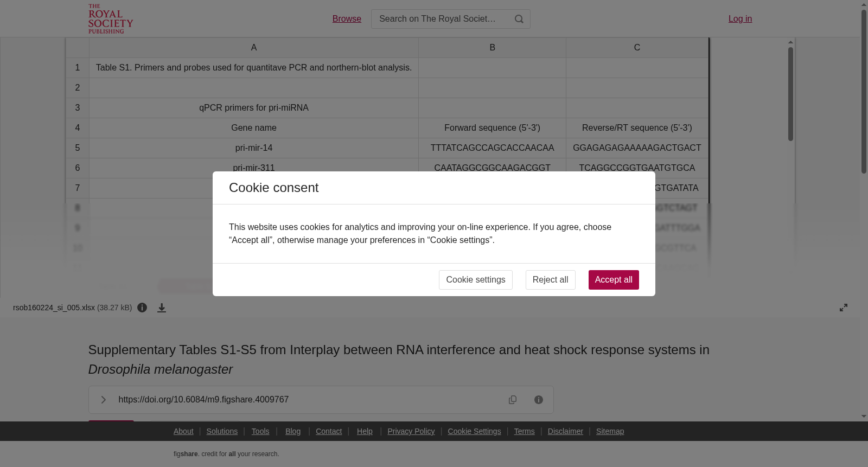Image resolution: width=868 pixels, height=467 pixels.
Task: Open Cookie Settings footer link
Action: click(x=475, y=431)
